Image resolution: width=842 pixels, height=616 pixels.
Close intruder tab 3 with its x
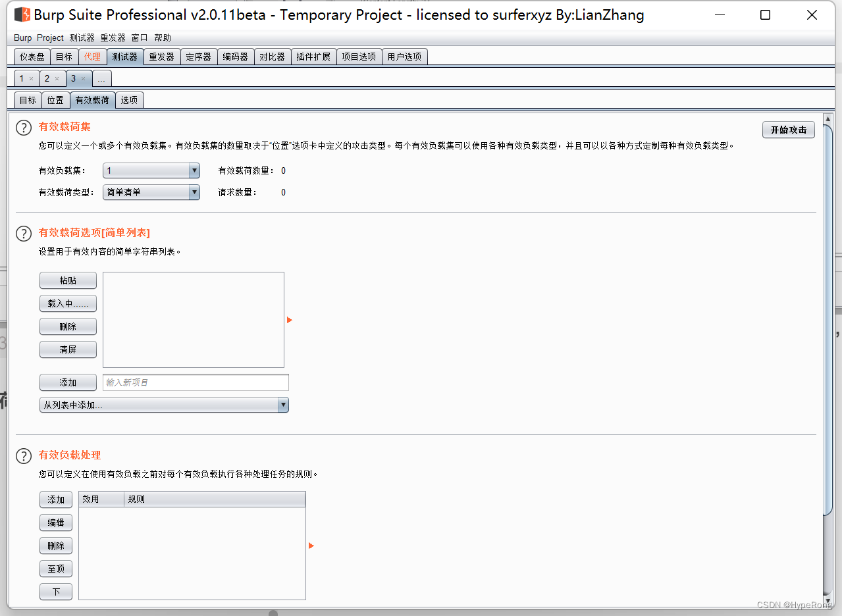click(83, 79)
